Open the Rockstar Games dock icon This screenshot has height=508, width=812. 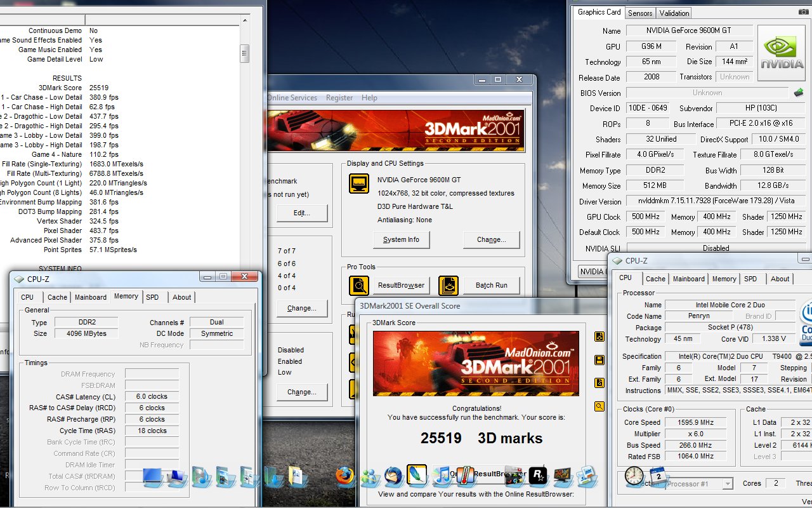(538, 475)
